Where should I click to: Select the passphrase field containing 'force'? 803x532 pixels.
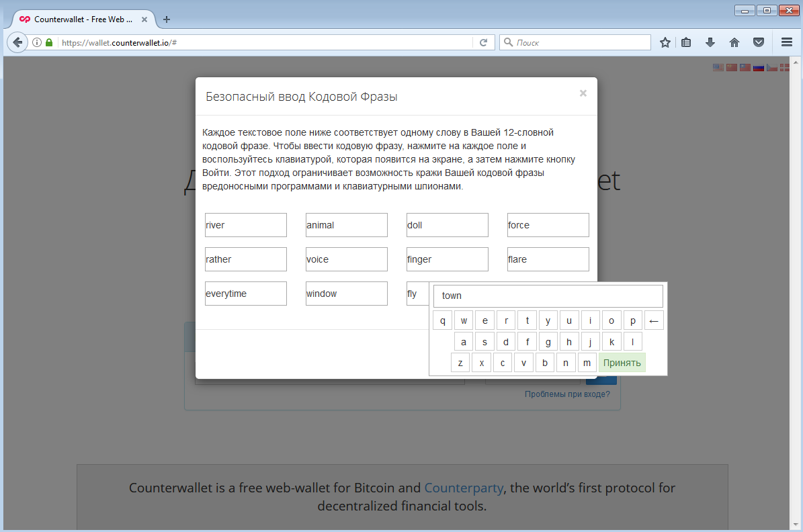(548, 225)
